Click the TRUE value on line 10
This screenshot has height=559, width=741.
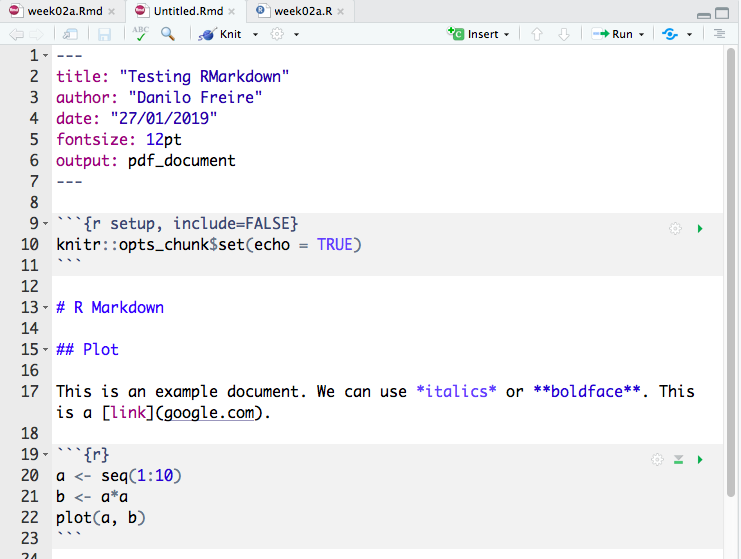click(335, 244)
